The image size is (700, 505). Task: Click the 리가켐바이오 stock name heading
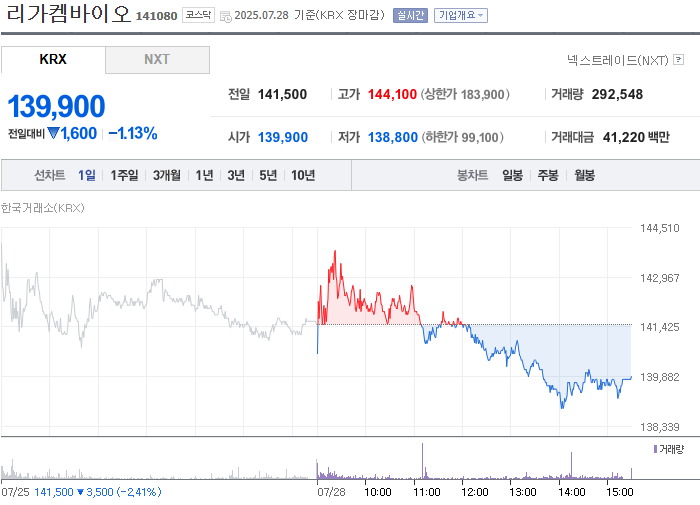point(69,13)
